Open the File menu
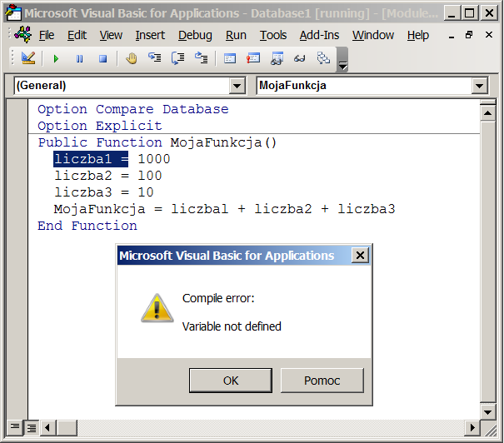Viewport: 504px width, 443px height. pyautogui.click(x=47, y=35)
